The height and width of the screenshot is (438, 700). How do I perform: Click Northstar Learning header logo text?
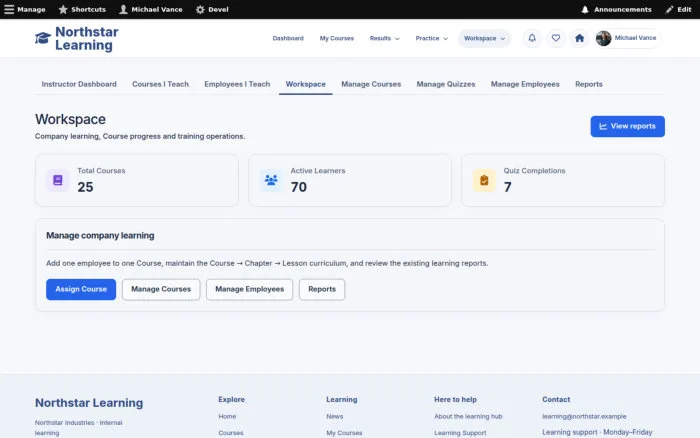pyautogui.click(x=87, y=38)
